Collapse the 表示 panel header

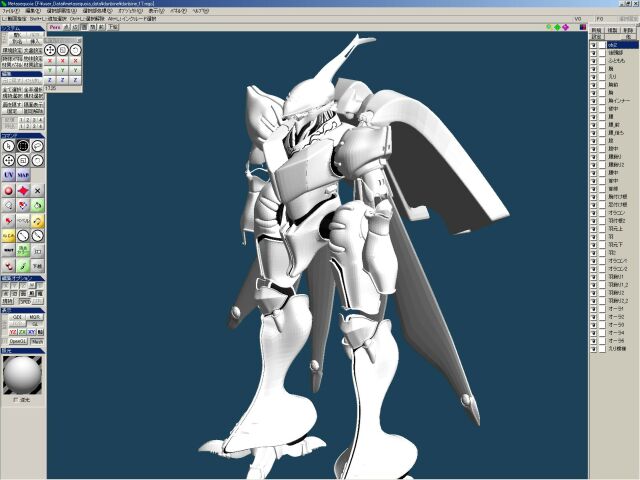23,311
